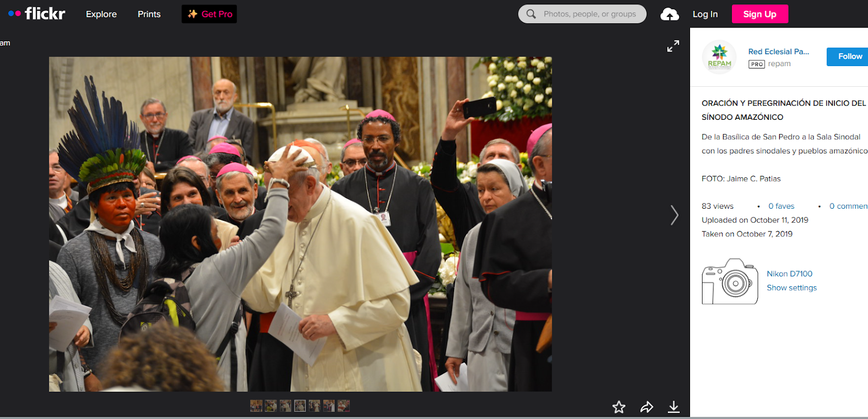Click the Uploaded on October 11, 2019 text
This screenshot has width=868, height=419.
tap(755, 220)
